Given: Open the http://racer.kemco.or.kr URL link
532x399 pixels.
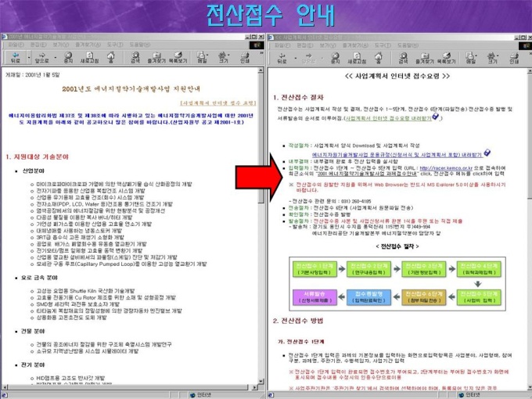Looking at the screenshot, I should [x=446, y=168].
